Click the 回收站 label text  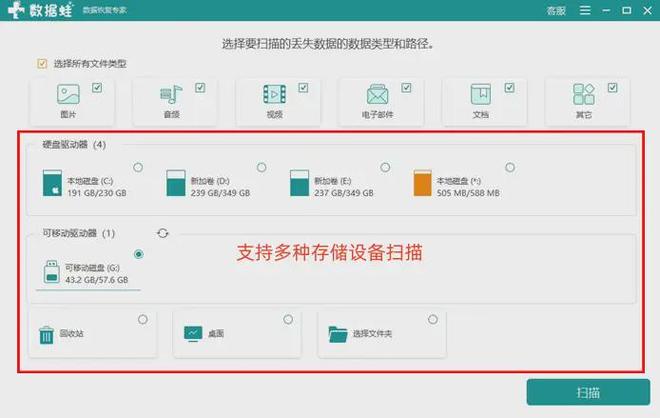pos(72,333)
